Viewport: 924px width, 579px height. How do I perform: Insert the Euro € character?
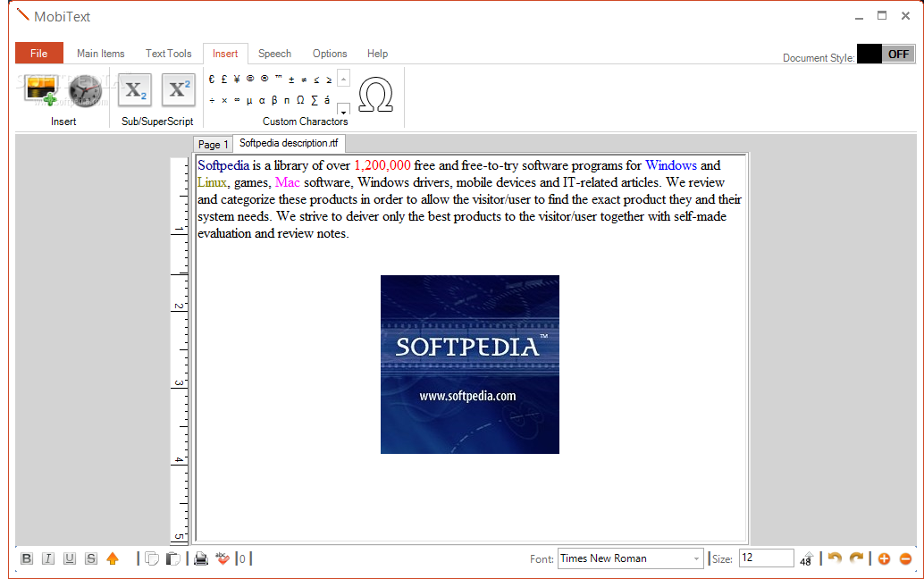pos(212,79)
